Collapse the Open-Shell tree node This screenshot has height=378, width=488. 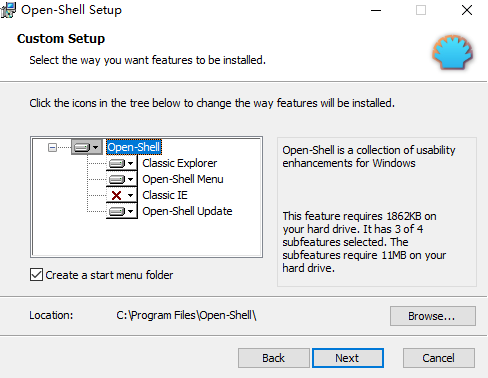(52, 147)
